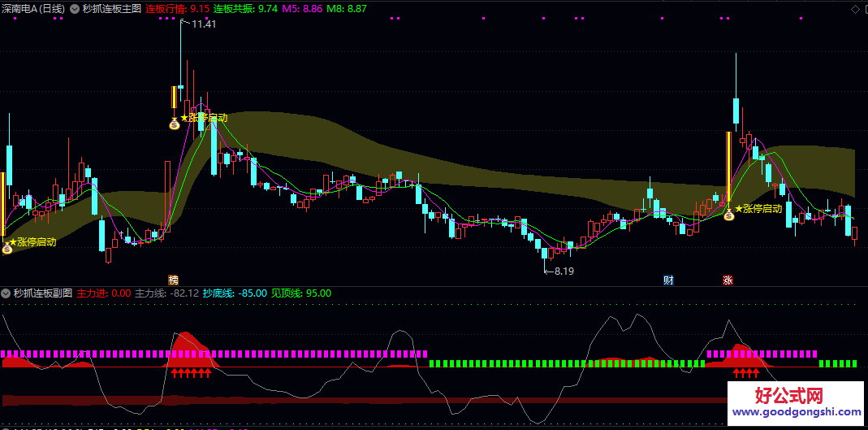Screen dimensions: 868x430
Task: Open the dropdown circle before 秒抓连板主图
Action: coord(75,9)
